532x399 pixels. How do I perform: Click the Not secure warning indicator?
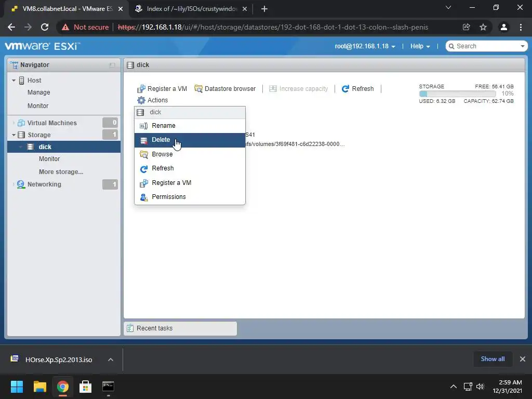point(85,27)
